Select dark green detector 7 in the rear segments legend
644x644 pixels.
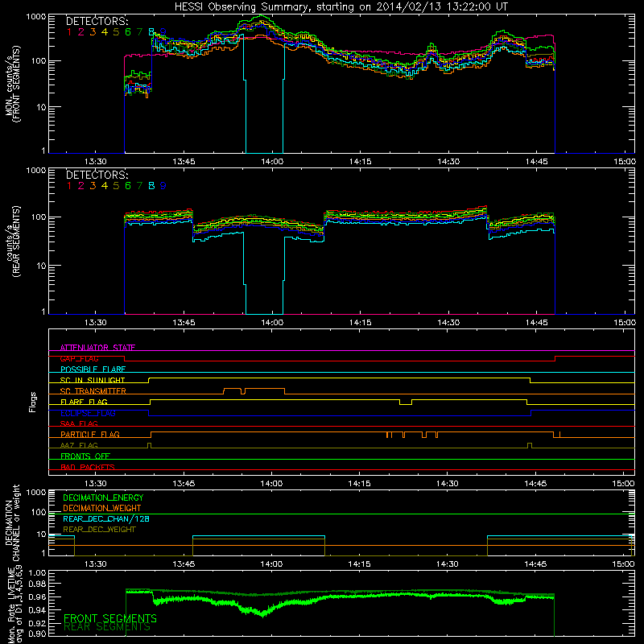[x=139, y=186]
